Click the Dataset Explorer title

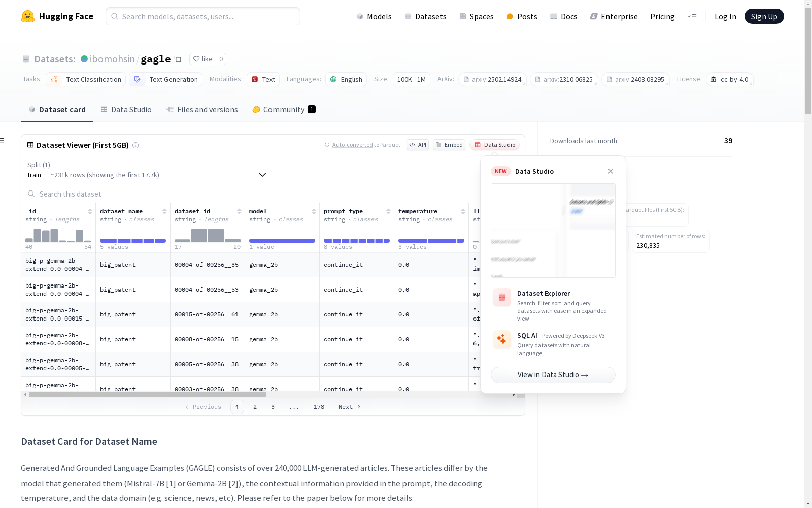pos(544,293)
